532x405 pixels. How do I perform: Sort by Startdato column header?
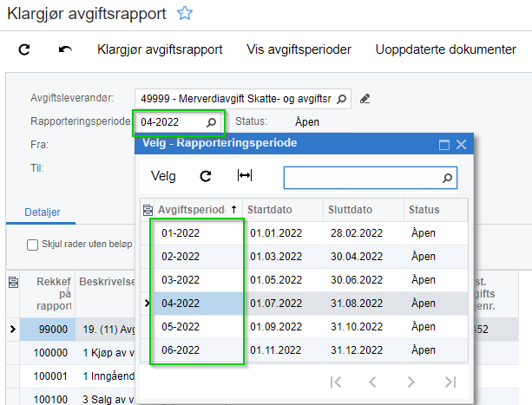click(283, 210)
